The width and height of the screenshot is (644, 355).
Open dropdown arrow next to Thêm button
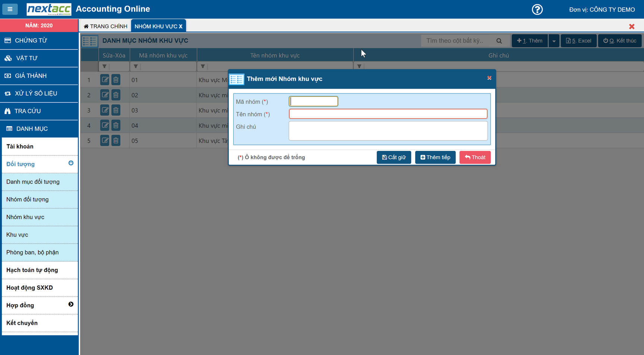554,41
